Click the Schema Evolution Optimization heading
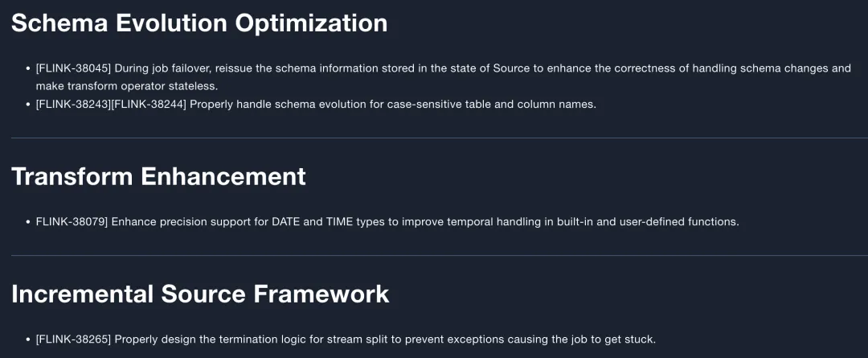 tap(199, 23)
